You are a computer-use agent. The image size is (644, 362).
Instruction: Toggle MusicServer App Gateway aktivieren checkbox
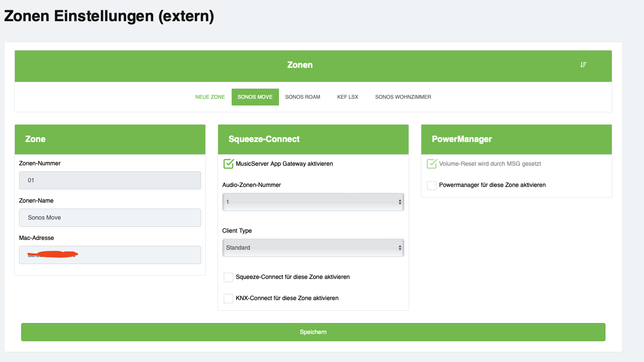[229, 164]
